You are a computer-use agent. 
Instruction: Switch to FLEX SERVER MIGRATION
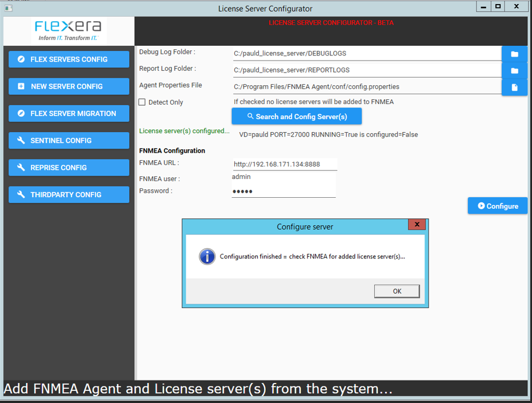(x=69, y=113)
